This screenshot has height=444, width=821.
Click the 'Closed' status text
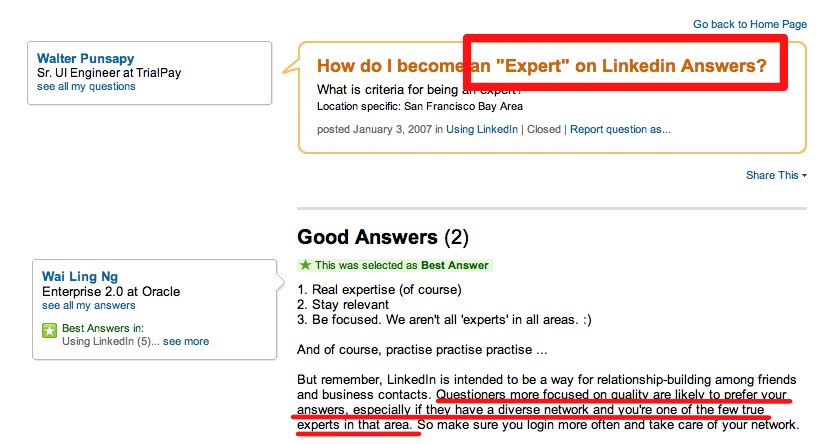point(544,129)
